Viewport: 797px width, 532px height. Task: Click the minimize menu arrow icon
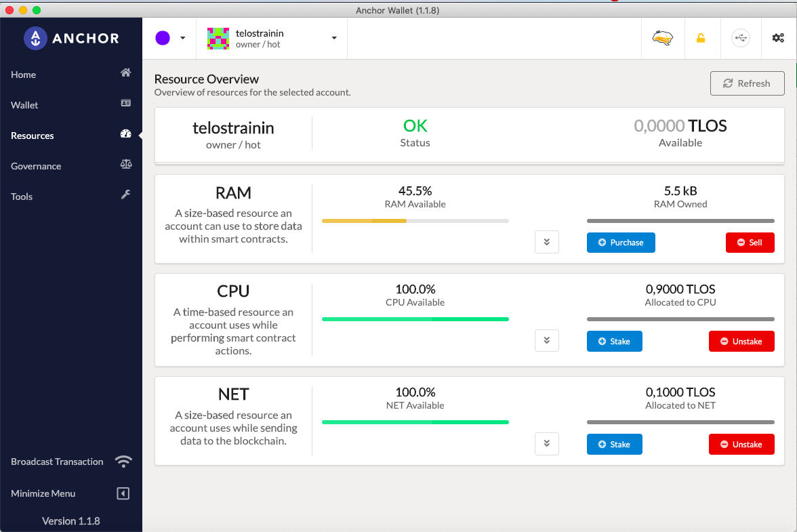point(123,493)
